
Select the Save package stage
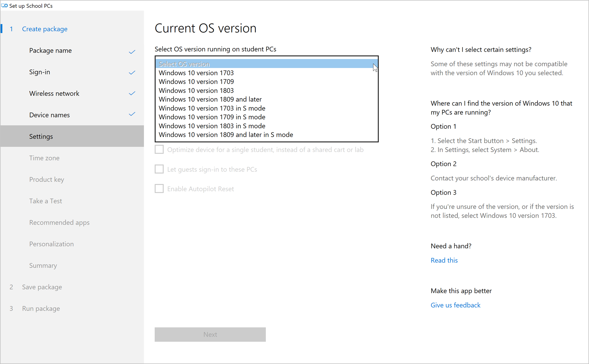pyautogui.click(x=42, y=287)
